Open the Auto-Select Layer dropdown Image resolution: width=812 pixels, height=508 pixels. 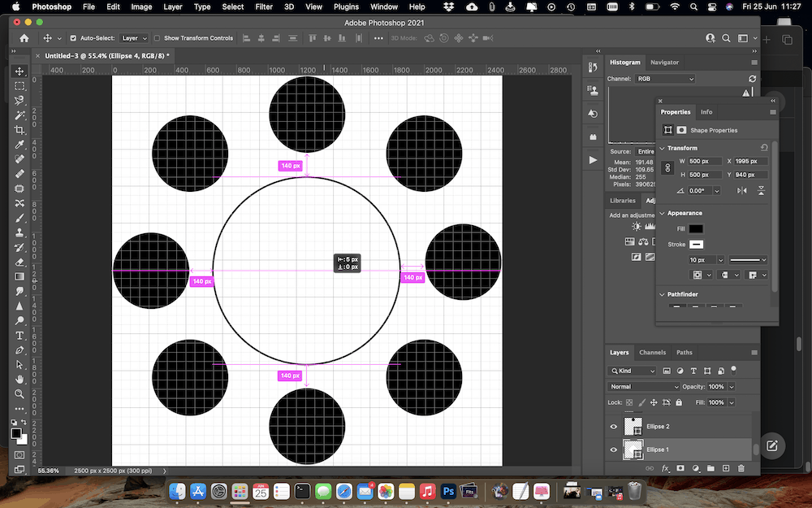[x=134, y=38]
